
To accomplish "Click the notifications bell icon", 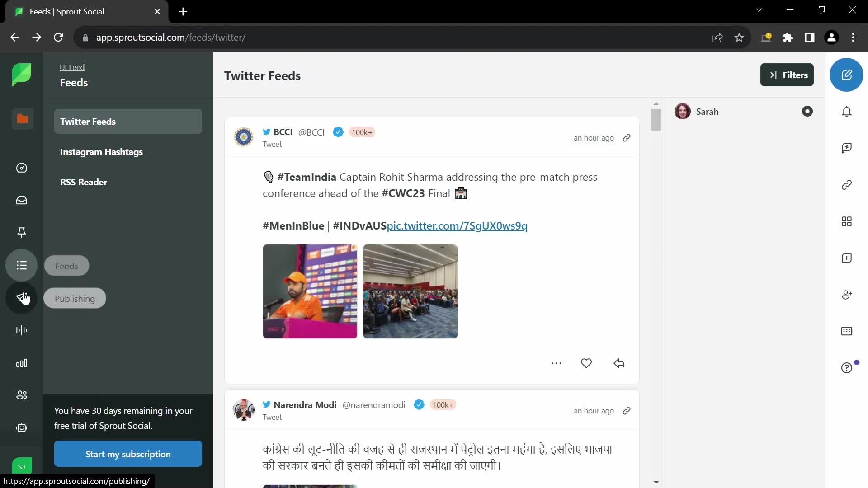I will point(847,112).
